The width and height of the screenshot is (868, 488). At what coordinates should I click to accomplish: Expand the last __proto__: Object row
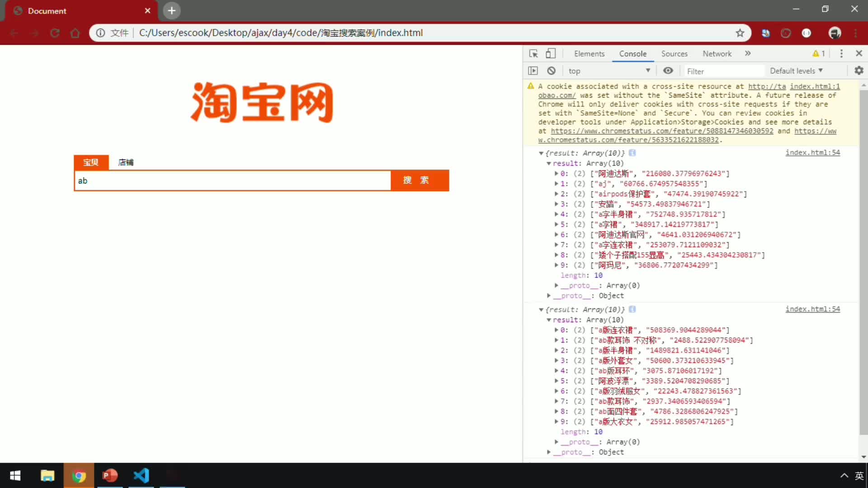click(549, 452)
